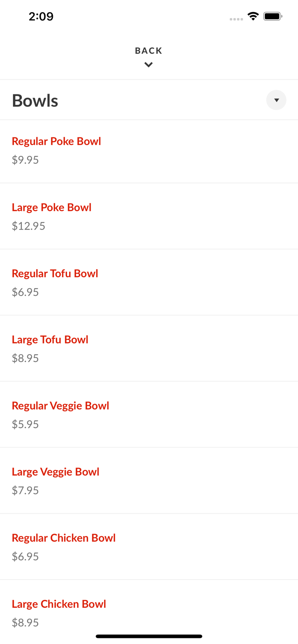Select the Regular Poke Bowl item
Viewport: 298px width, 644px height.
pyautogui.click(x=56, y=141)
